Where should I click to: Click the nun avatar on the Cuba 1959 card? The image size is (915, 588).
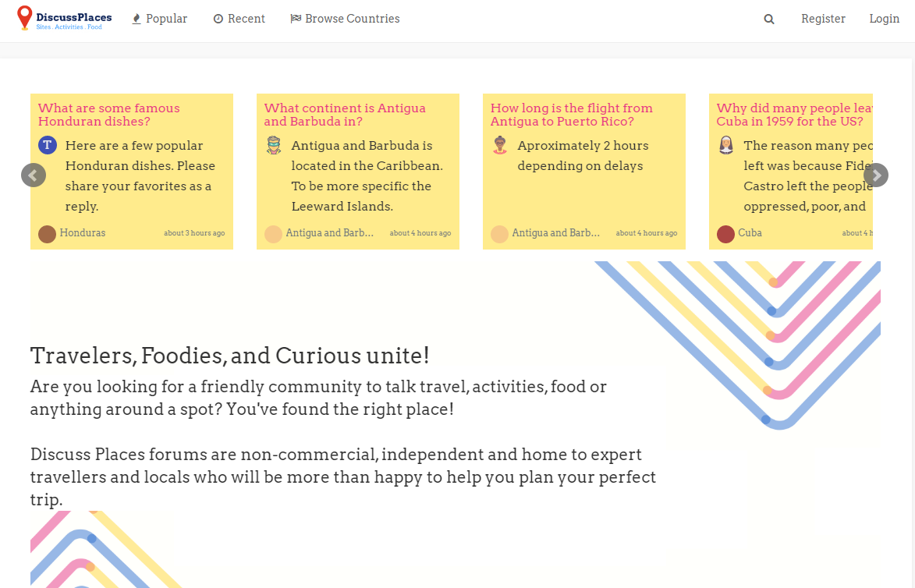pos(726,144)
